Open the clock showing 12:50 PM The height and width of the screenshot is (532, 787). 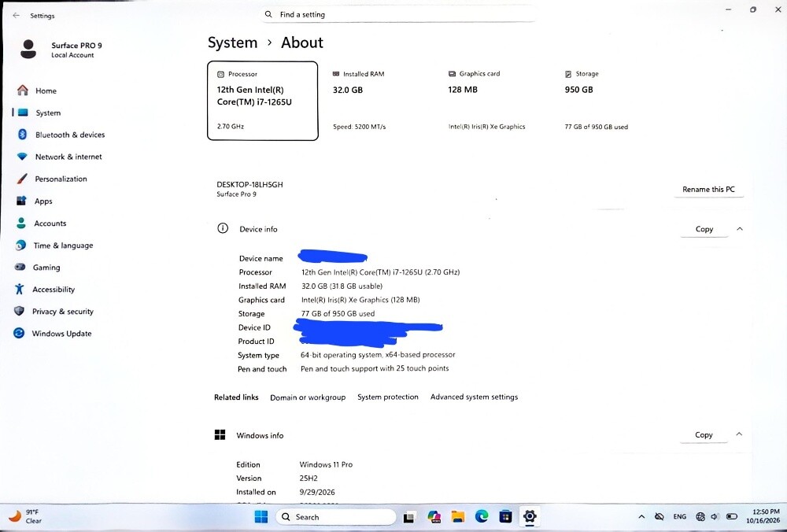(x=763, y=516)
